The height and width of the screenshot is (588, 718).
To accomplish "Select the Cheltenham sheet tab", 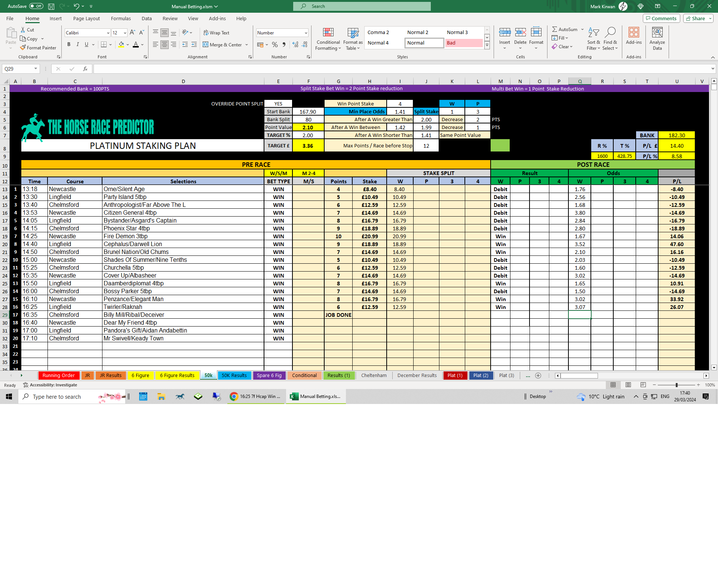I will point(374,376).
